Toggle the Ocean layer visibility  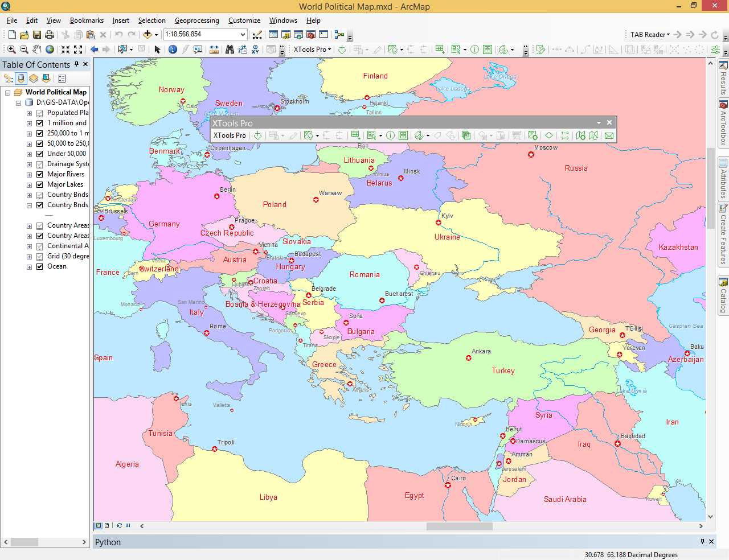[x=40, y=266]
